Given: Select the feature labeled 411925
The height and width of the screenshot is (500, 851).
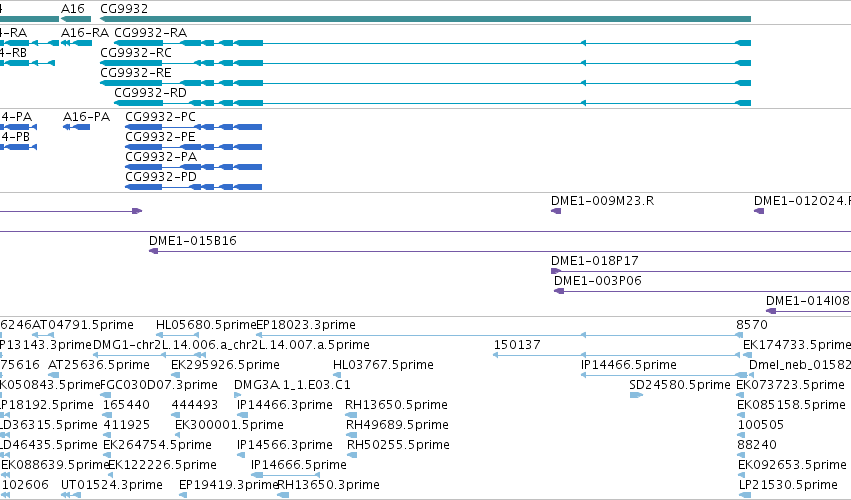Looking at the screenshot, I should tap(106, 435).
